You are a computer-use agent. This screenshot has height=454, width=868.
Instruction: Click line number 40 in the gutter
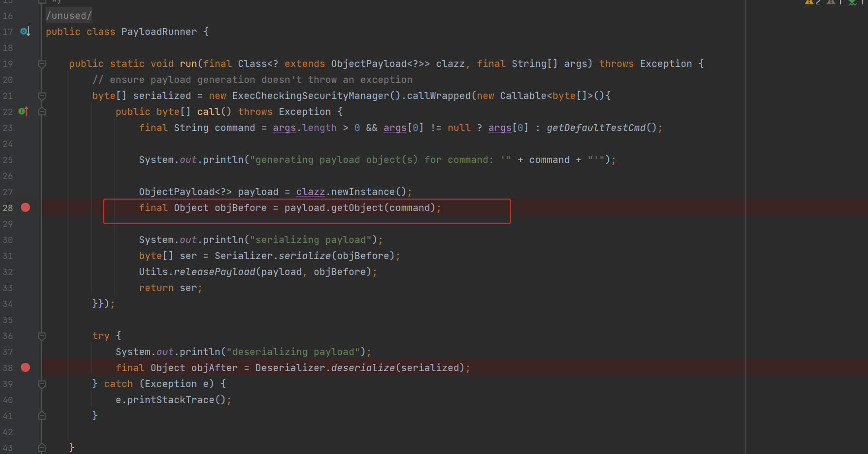8,400
